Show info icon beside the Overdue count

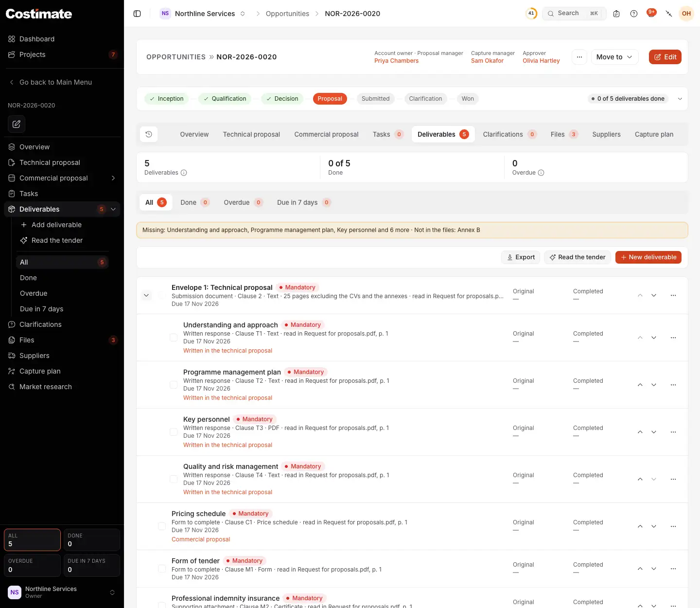541,173
